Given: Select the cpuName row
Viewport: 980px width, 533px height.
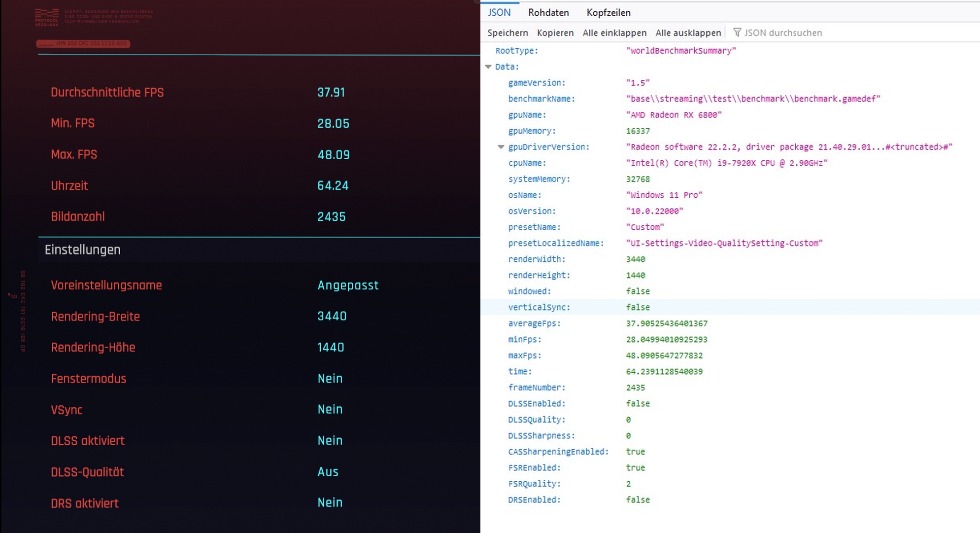Looking at the screenshot, I should (x=527, y=163).
